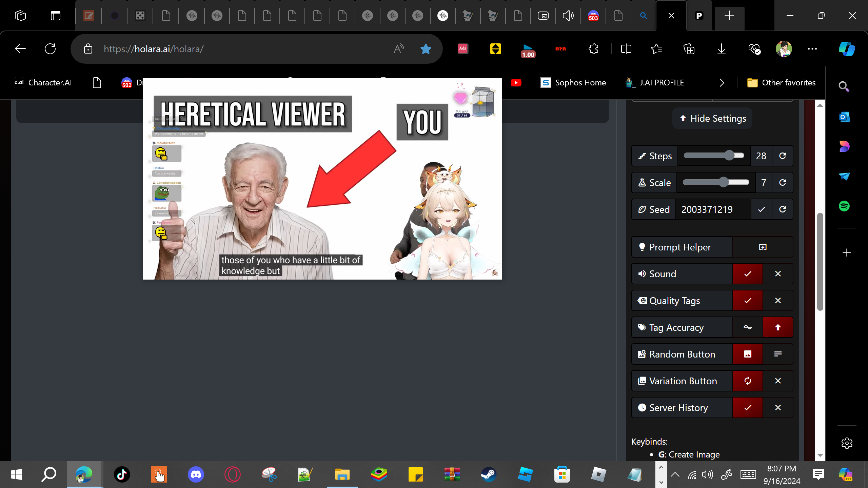Enable Quality Tags with the checkmark
868x488 pixels.
[748, 301]
